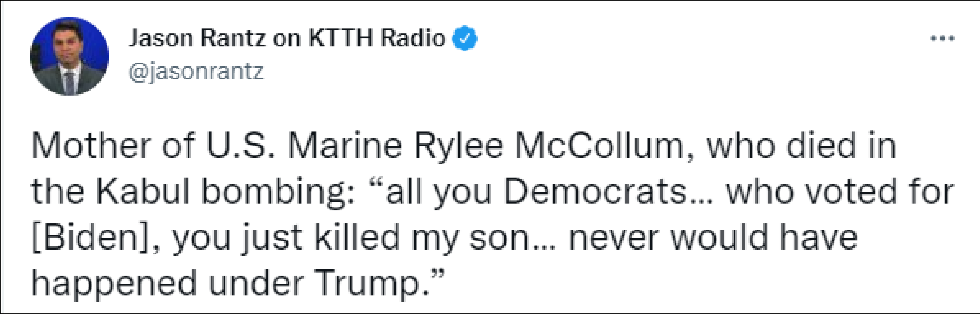980x314 pixels.
Task: Open the @jasonrantz handle link
Action: coord(196,71)
